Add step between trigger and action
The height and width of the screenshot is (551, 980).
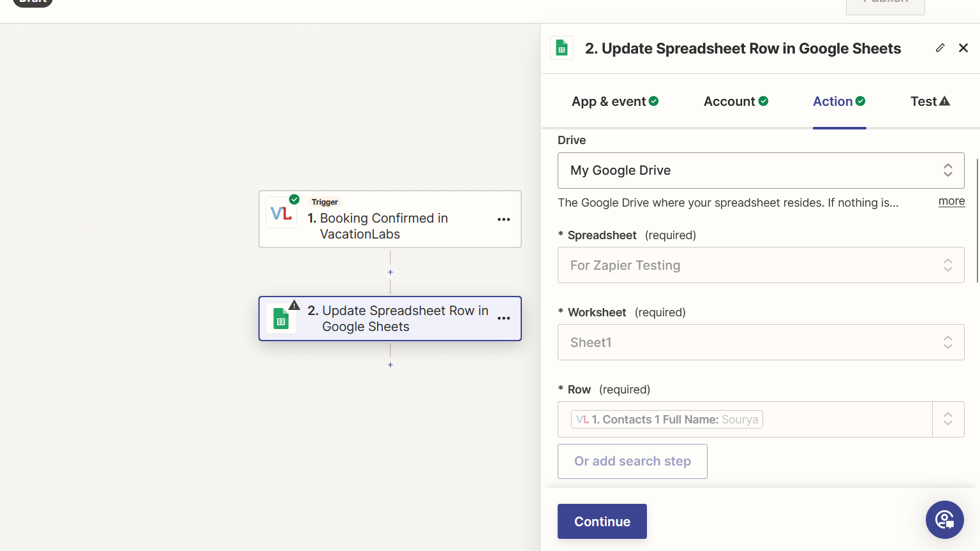[390, 272]
